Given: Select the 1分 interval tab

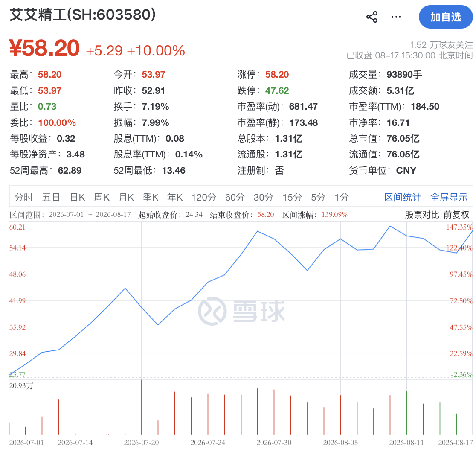Looking at the screenshot, I should coord(342,198).
